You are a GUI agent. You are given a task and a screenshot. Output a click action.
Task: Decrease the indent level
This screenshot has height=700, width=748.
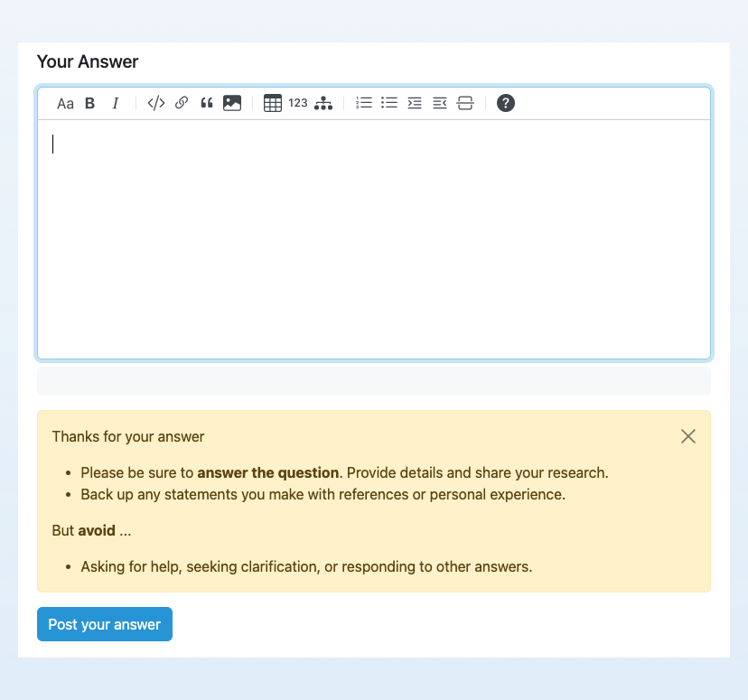[x=440, y=103]
